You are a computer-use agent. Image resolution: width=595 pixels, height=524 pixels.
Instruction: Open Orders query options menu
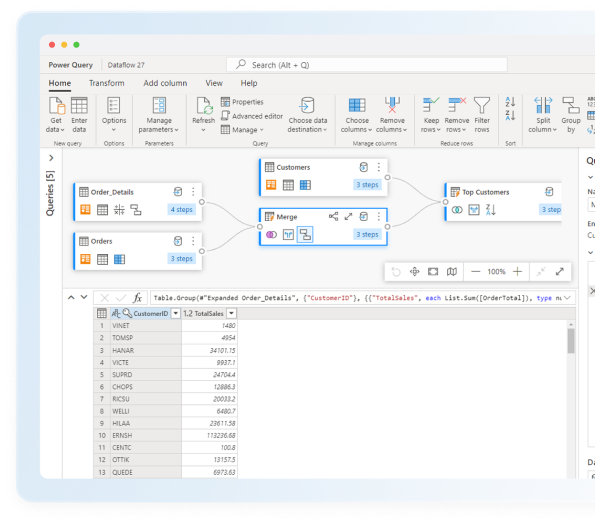193,241
